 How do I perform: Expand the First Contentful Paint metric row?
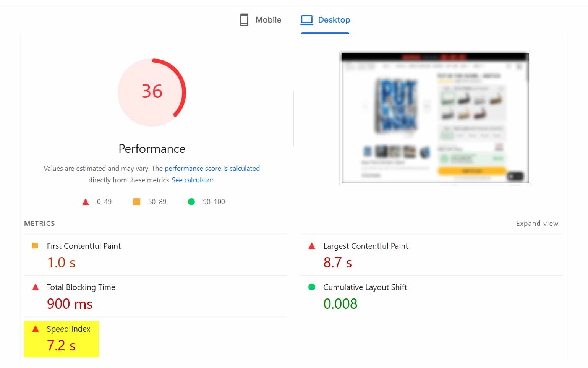tap(84, 246)
